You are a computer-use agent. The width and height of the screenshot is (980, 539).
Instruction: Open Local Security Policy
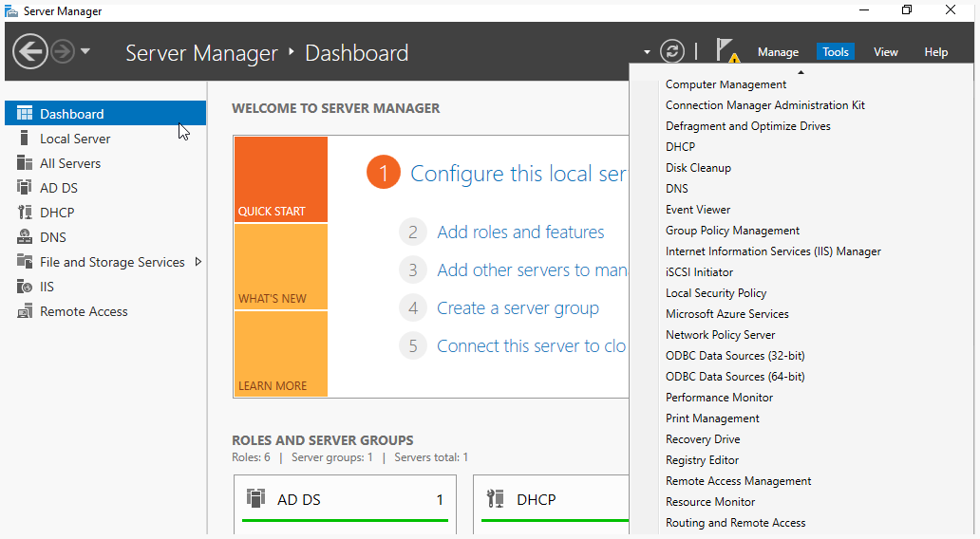tap(716, 293)
